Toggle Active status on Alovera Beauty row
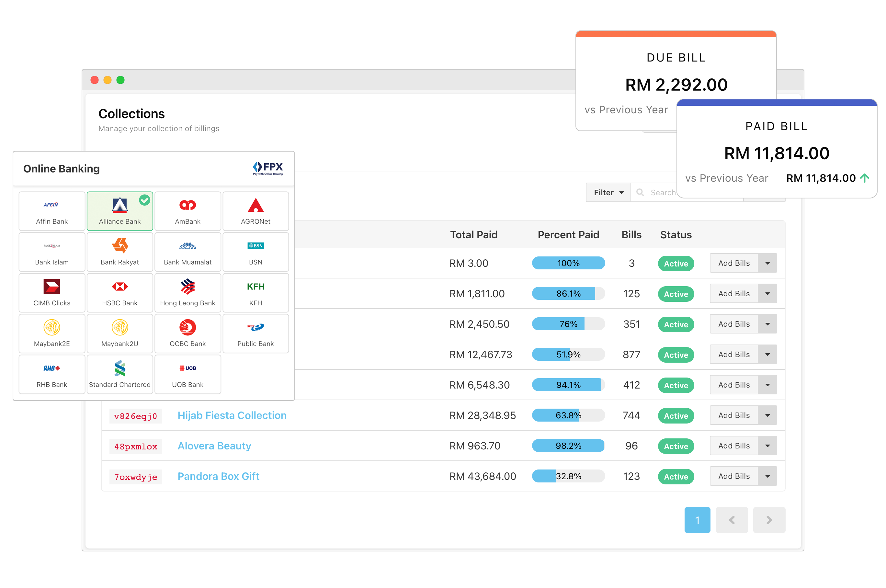The width and height of the screenshot is (886, 588). tap(676, 446)
